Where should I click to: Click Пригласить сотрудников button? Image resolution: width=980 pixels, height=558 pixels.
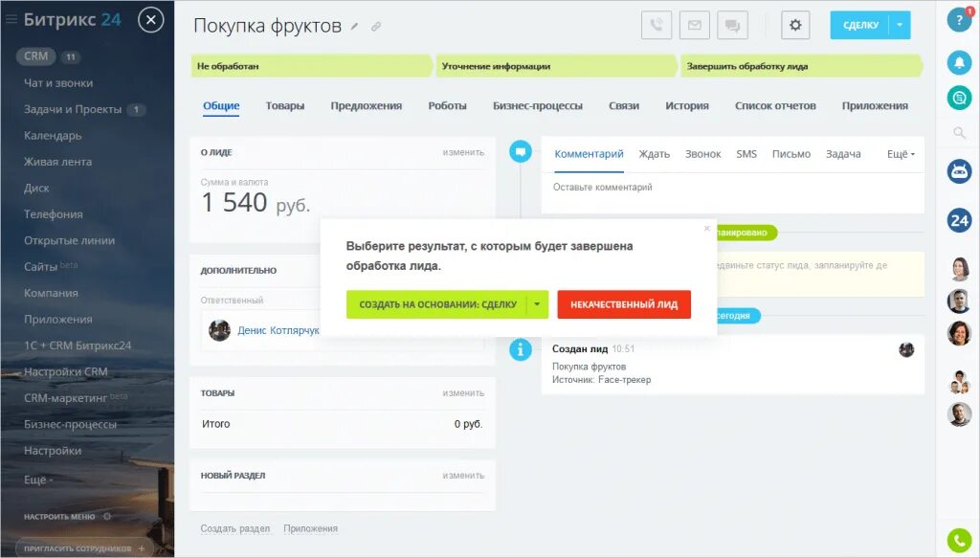[x=84, y=548]
